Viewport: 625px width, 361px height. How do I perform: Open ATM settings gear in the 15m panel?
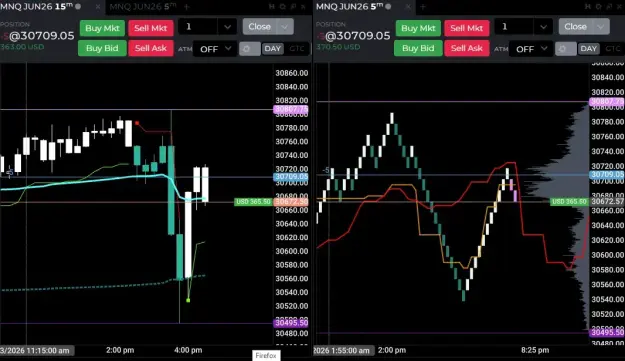[x=250, y=49]
